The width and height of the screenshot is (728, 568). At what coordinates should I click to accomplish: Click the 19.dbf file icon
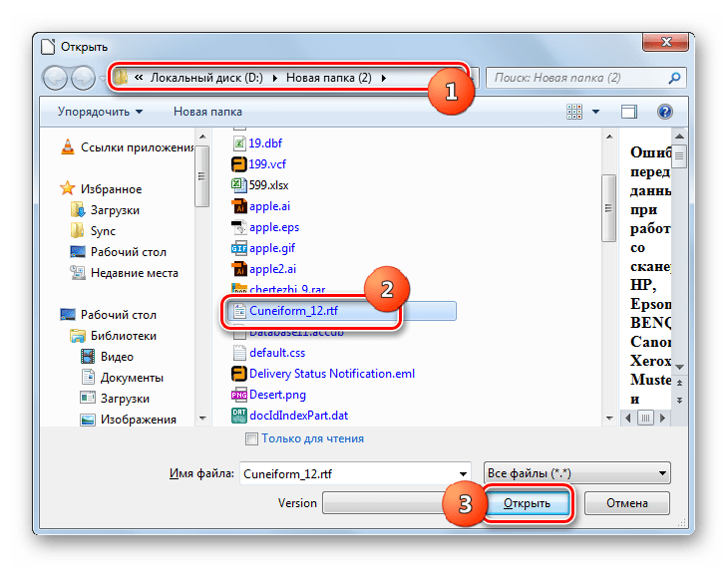(239, 142)
